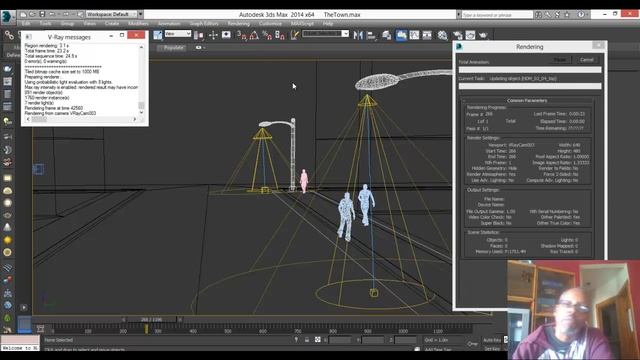
Task: Toggle Keyboard Shortcut Override icon
Action: tap(226, 36)
